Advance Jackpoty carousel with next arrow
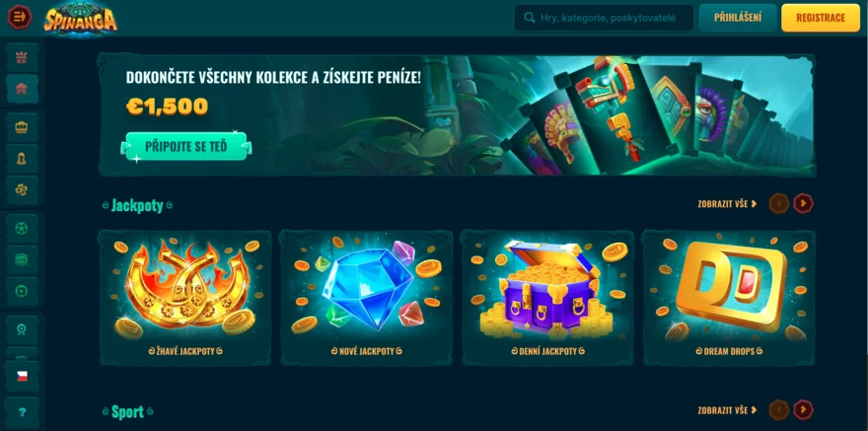 coord(803,203)
